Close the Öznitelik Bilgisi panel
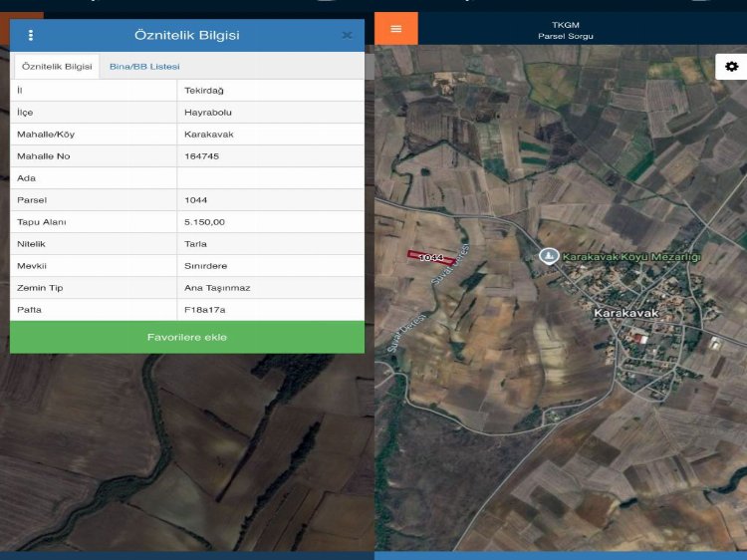This screenshot has height=560, width=747. 347,35
